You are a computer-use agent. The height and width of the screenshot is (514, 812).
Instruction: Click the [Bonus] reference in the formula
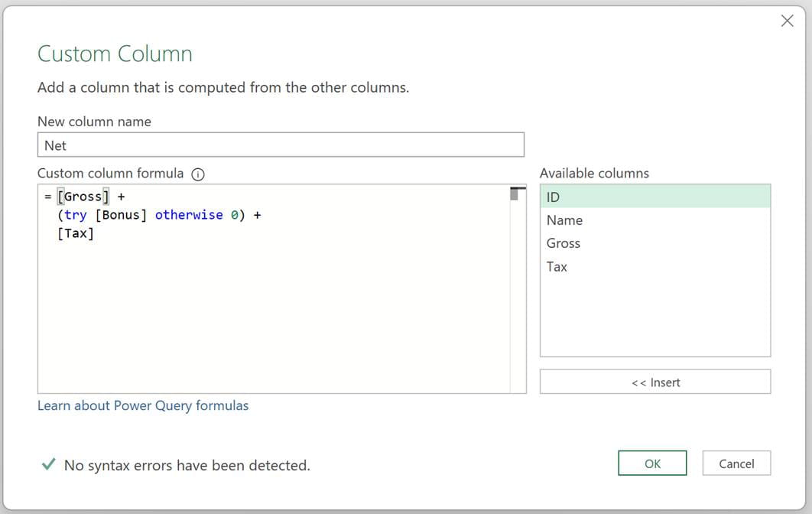tap(121, 215)
